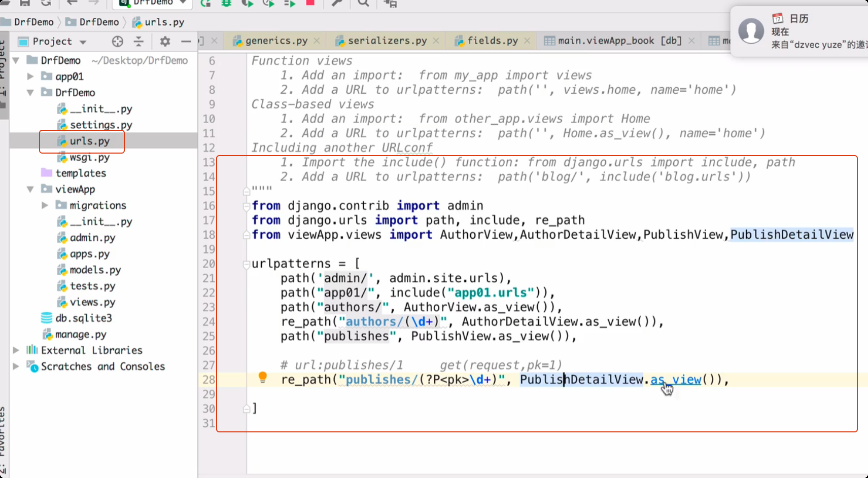Viewport: 868px width, 478px height.
Task: Click the Locate current file crosshair icon
Action: (118, 41)
